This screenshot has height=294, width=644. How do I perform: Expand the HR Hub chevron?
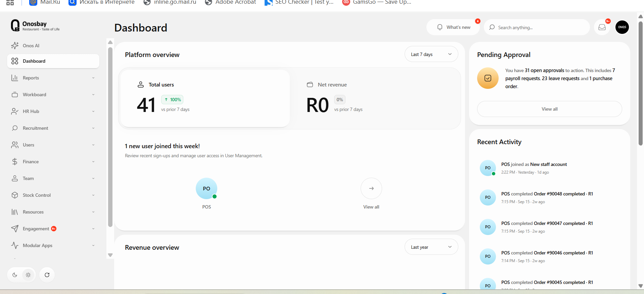(93, 111)
